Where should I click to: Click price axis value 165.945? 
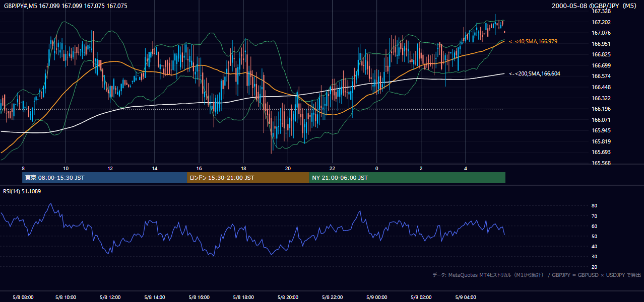point(601,130)
